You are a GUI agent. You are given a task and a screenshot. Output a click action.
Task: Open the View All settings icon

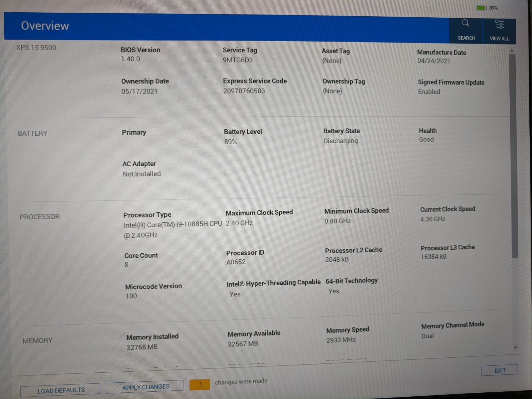499,24
